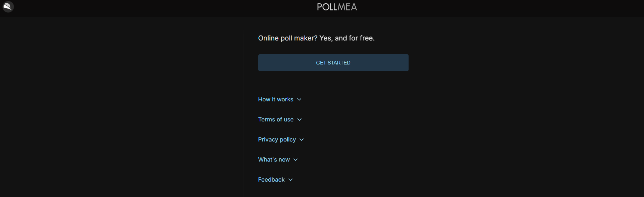
Task: Expand the How it works section
Action: pyautogui.click(x=280, y=100)
